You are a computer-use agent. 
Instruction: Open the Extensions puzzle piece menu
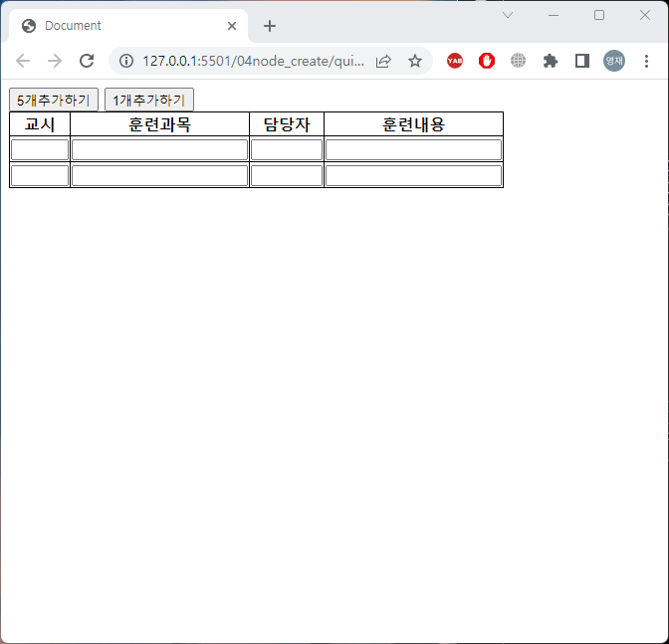tap(551, 61)
